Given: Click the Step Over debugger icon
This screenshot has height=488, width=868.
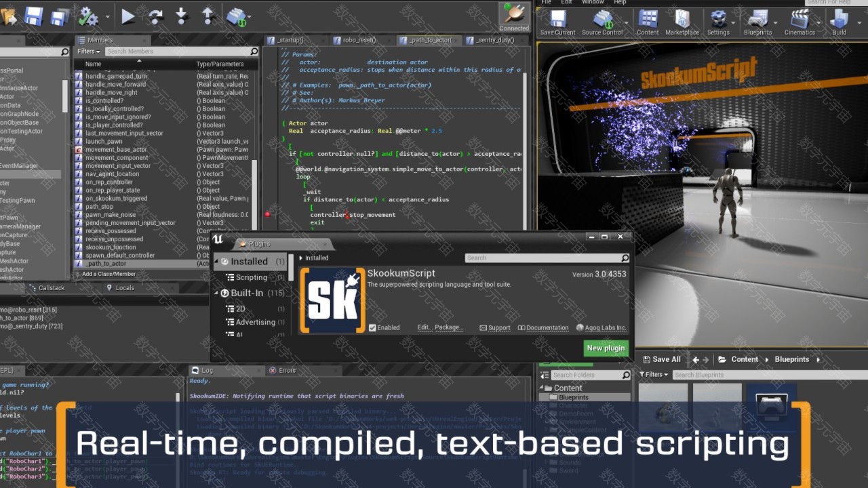Looking at the screenshot, I should pyautogui.click(x=155, y=16).
